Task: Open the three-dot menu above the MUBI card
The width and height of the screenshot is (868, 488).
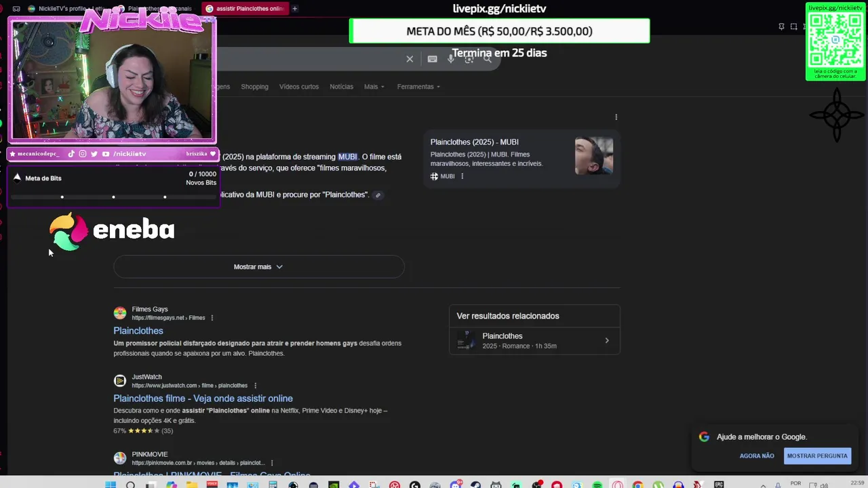Action: tap(616, 117)
